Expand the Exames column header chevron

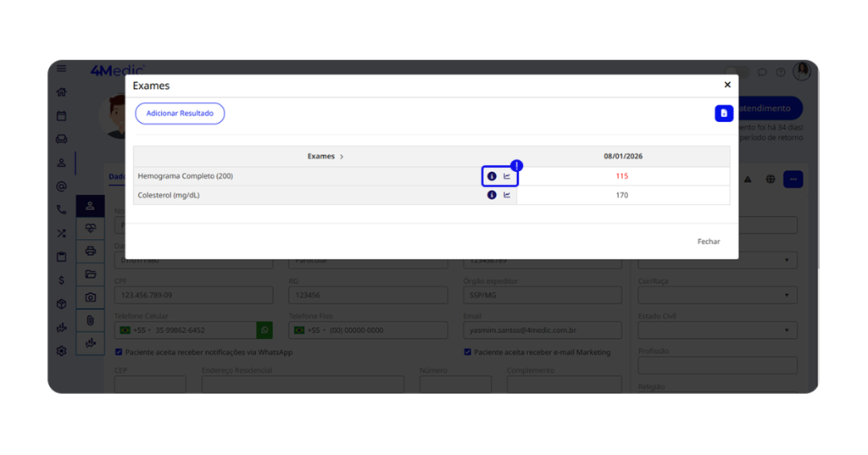pyautogui.click(x=342, y=157)
